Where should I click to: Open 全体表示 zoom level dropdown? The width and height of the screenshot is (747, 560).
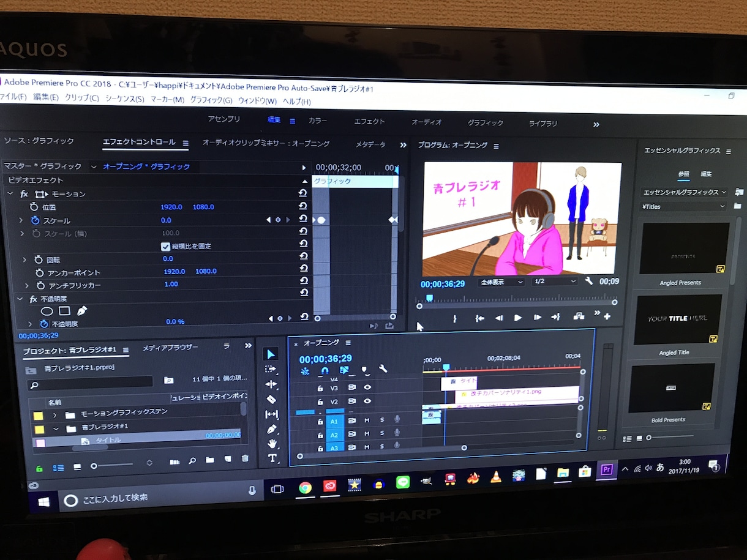[501, 283]
